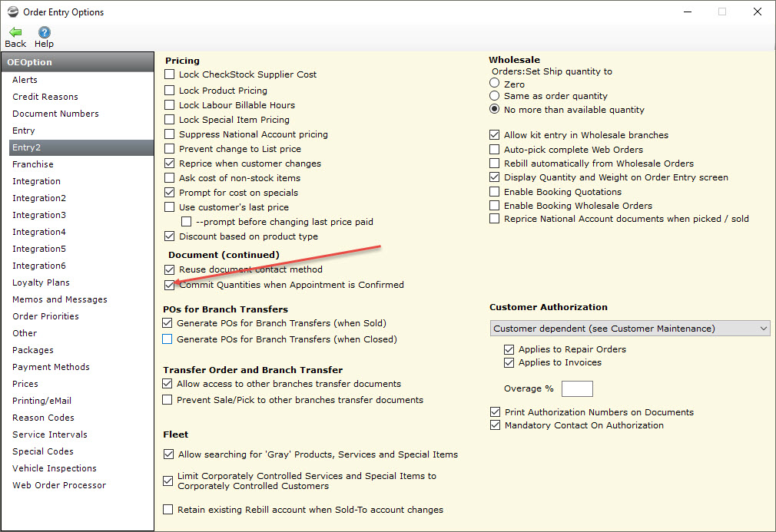Image resolution: width=776 pixels, height=532 pixels.
Task: Open the Customer Authorization dropdown
Action: pyautogui.click(x=630, y=329)
